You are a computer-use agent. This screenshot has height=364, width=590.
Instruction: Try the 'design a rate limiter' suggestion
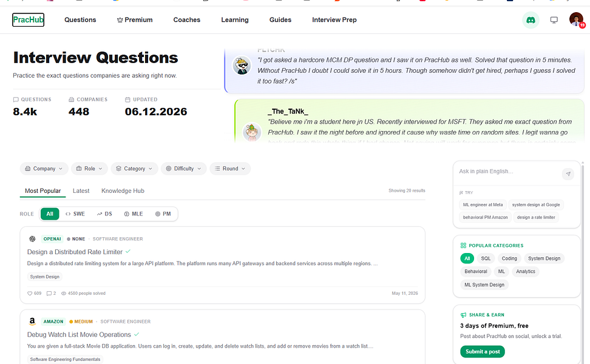(536, 217)
